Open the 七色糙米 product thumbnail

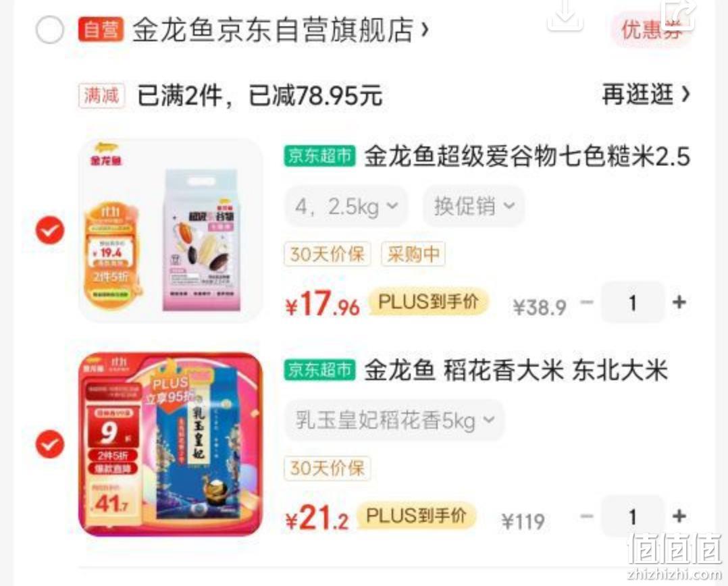[171, 230]
